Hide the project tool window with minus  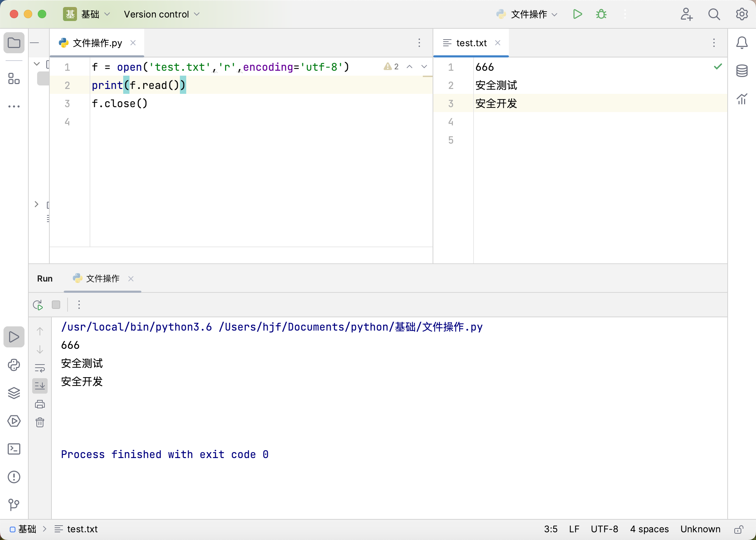pos(34,43)
